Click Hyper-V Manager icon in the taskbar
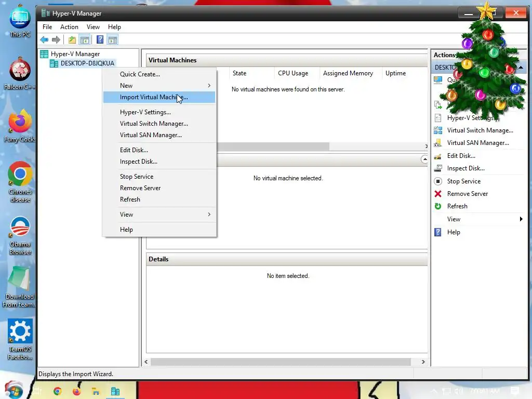The width and height of the screenshot is (532, 399). tap(115, 391)
